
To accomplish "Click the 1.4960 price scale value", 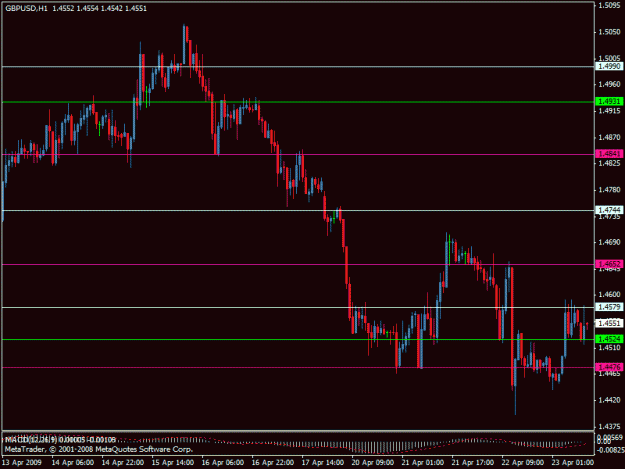I will (x=609, y=84).
